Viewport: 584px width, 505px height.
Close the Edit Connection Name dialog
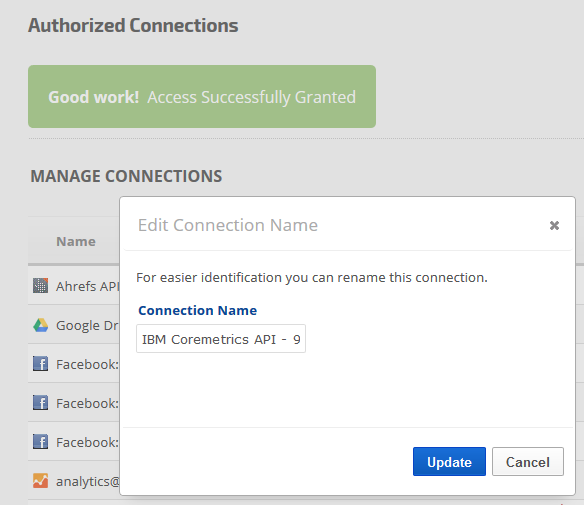(554, 225)
